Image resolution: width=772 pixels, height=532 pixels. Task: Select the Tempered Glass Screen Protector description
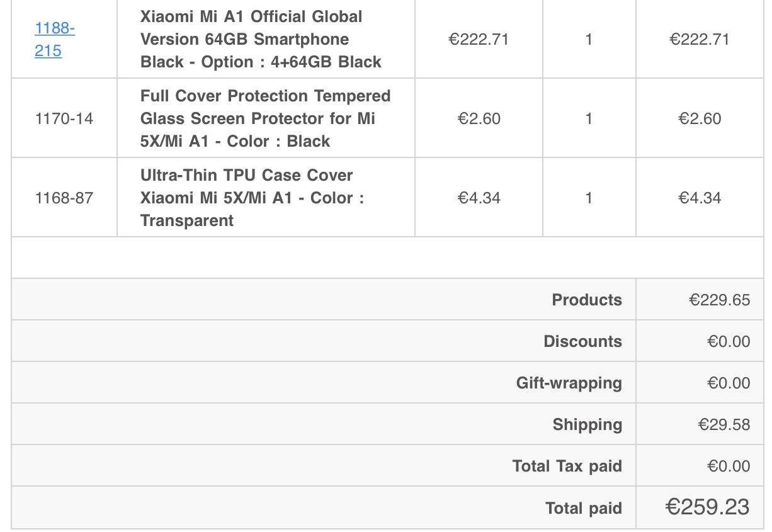[265, 118]
